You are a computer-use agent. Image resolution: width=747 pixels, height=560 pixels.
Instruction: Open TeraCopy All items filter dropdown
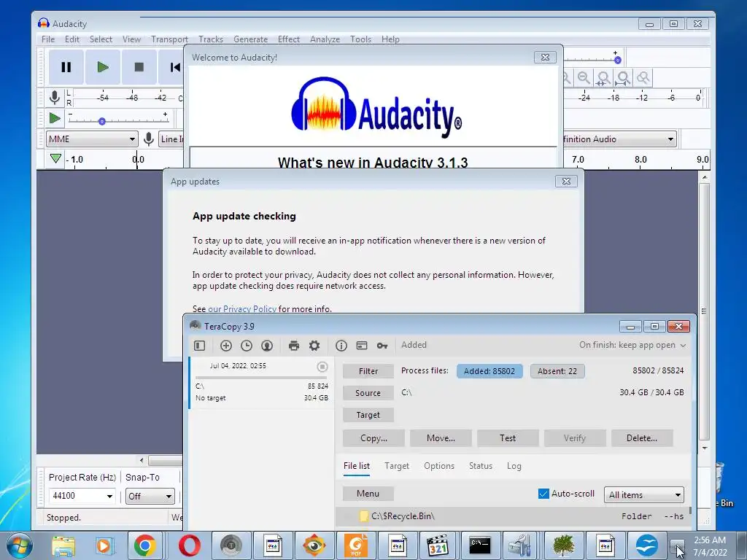(x=643, y=495)
